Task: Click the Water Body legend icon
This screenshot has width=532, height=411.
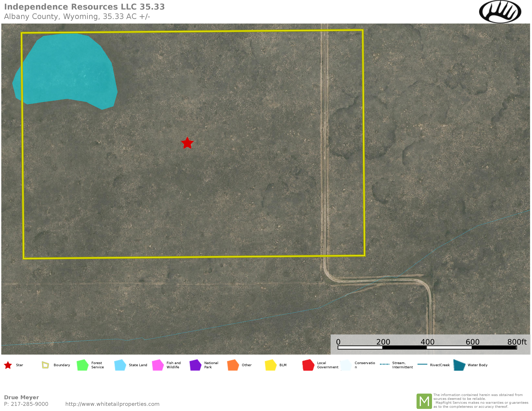Action: (x=459, y=365)
